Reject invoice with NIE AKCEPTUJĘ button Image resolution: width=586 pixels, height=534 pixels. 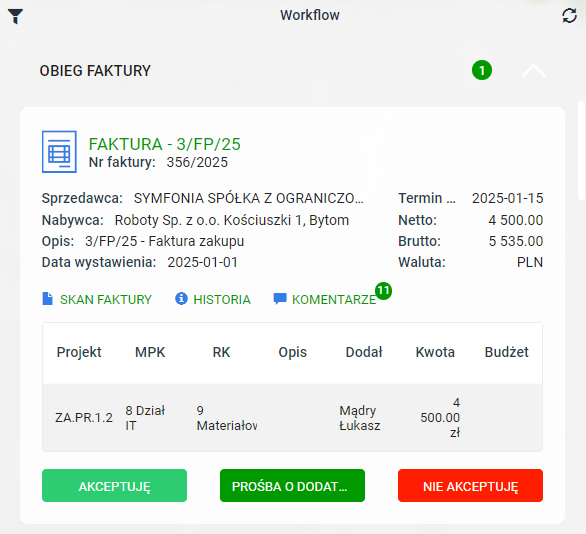[x=470, y=486]
